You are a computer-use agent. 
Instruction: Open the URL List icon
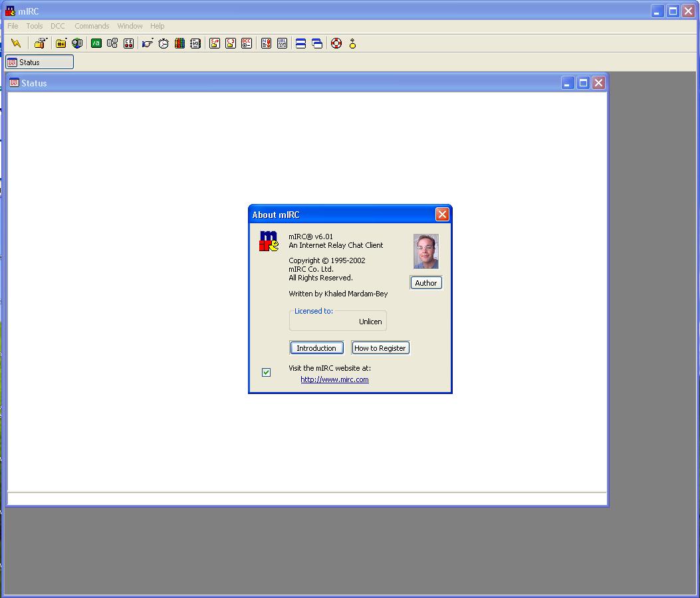pyautogui.click(x=282, y=43)
